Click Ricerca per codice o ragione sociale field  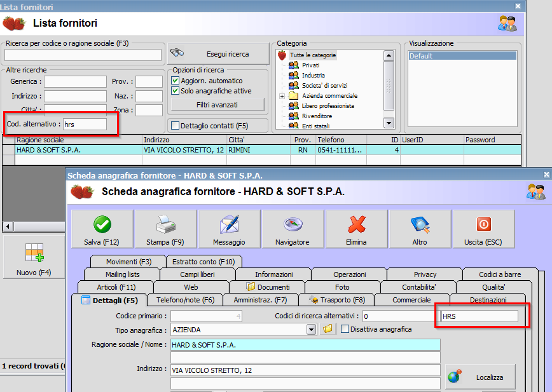click(x=83, y=55)
